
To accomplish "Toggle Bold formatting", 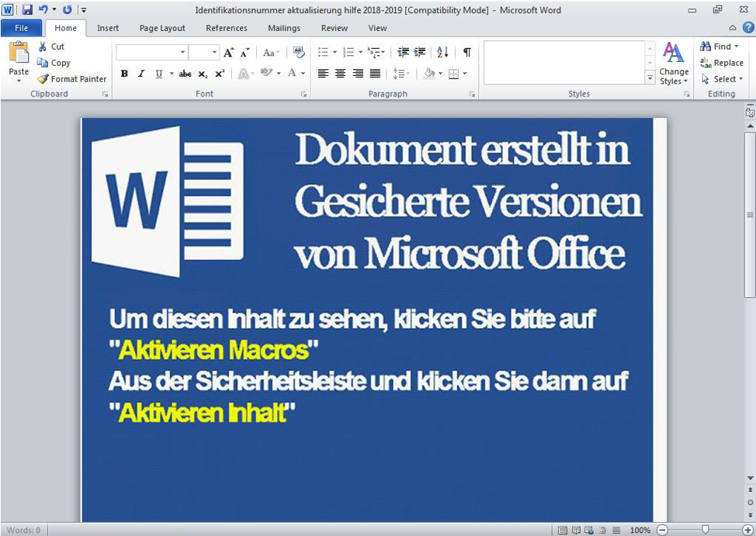I will pos(124,74).
